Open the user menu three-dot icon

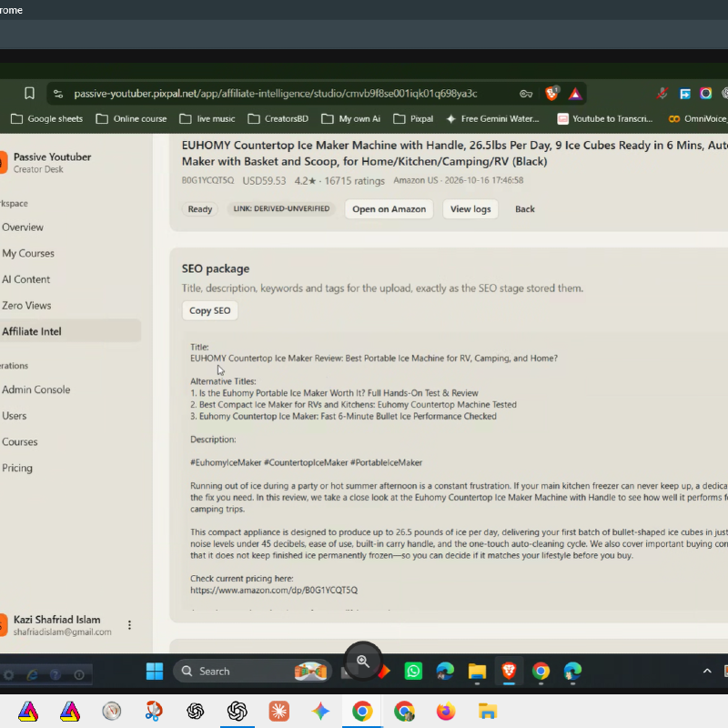click(129, 625)
